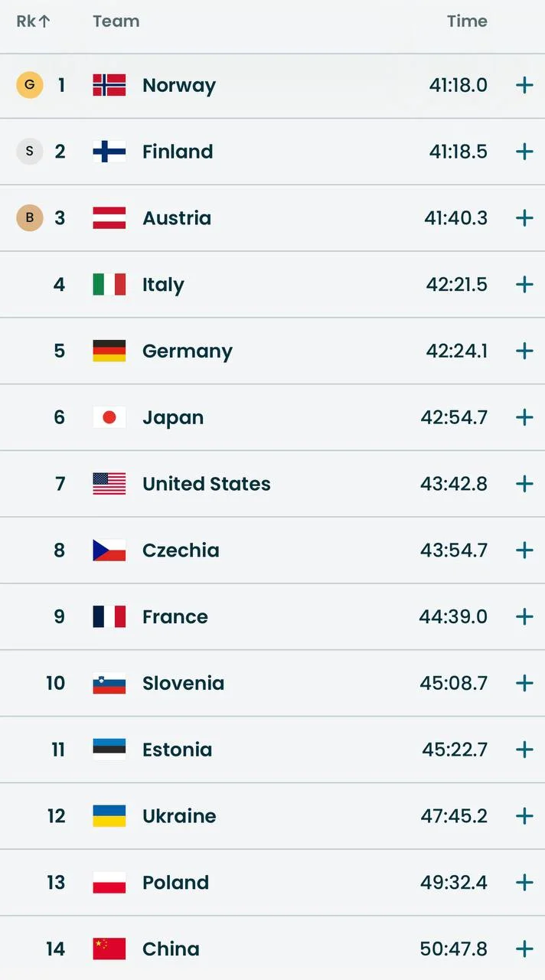Click the Czechia flag icon

pos(109,550)
